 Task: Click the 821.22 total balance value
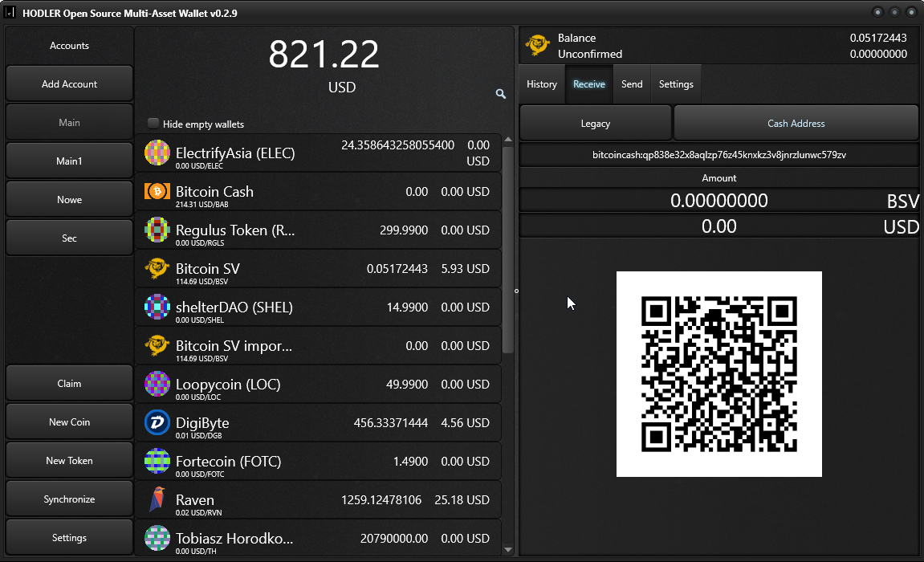324,55
